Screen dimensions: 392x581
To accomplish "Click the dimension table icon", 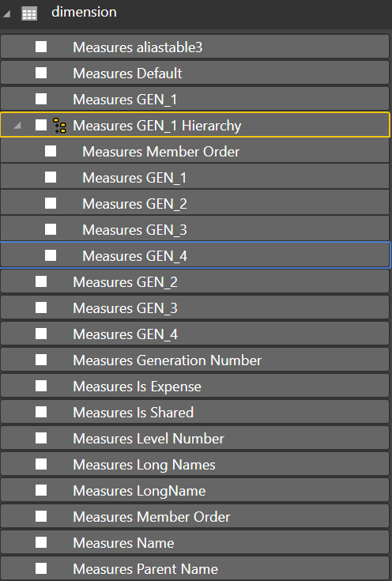I will click(29, 13).
